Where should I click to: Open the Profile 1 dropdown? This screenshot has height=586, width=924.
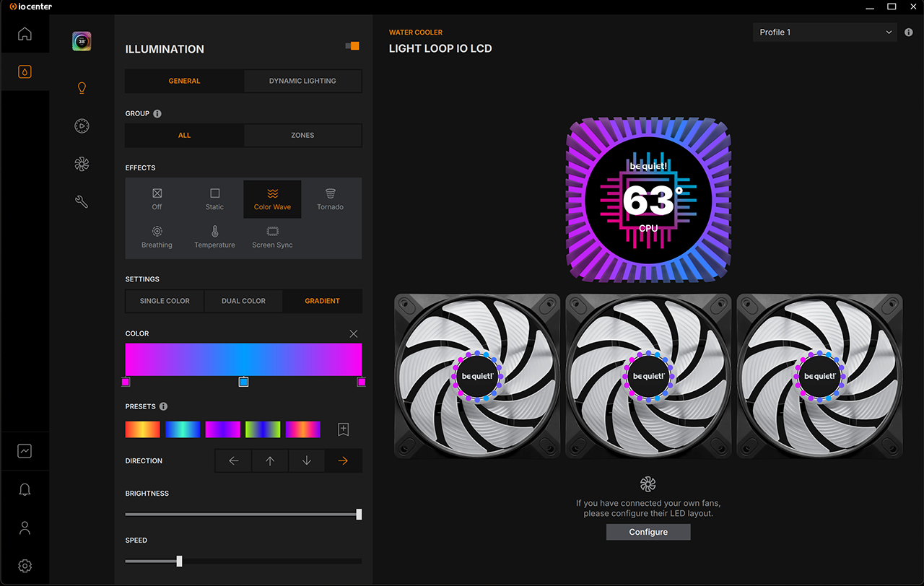point(826,32)
